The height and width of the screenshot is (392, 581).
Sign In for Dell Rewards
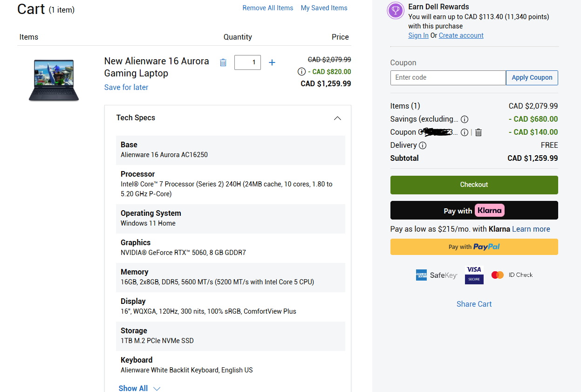coord(418,35)
